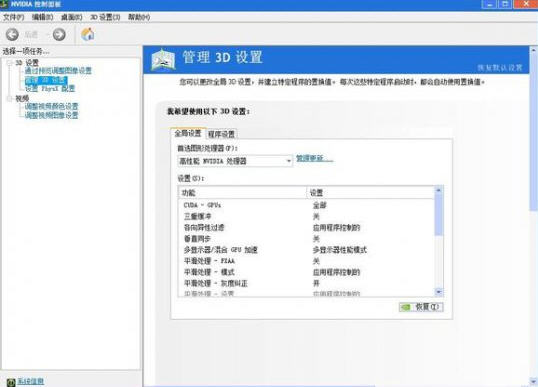
Task: Click the settings list scroll-up arrow
Action: point(439,190)
